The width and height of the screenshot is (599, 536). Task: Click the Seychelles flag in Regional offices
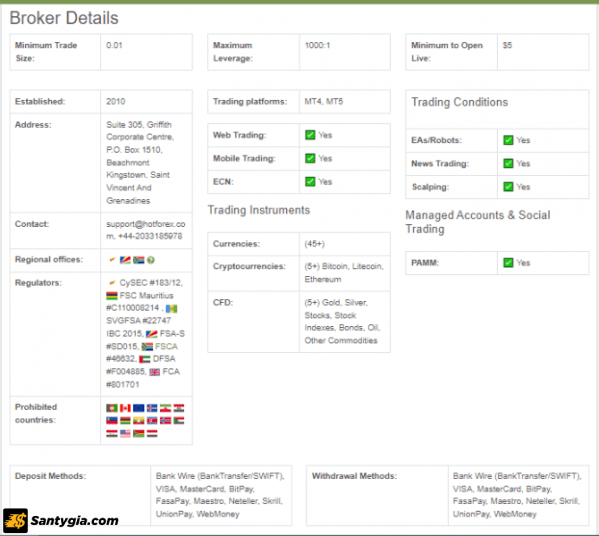tap(125, 260)
